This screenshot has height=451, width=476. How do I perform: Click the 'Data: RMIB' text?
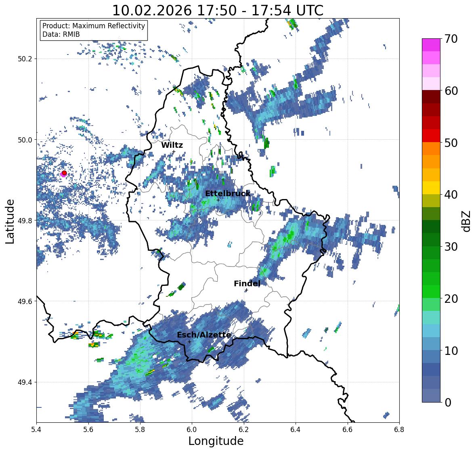tap(61, 34)
